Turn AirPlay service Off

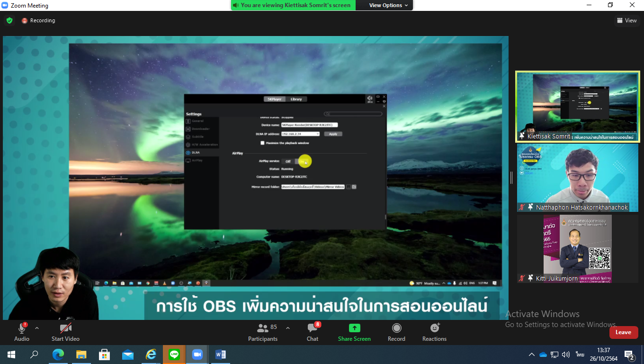(x=288, y=162)
